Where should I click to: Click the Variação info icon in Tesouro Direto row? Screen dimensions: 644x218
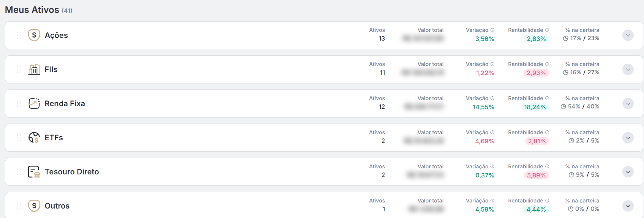coord(492,166)
